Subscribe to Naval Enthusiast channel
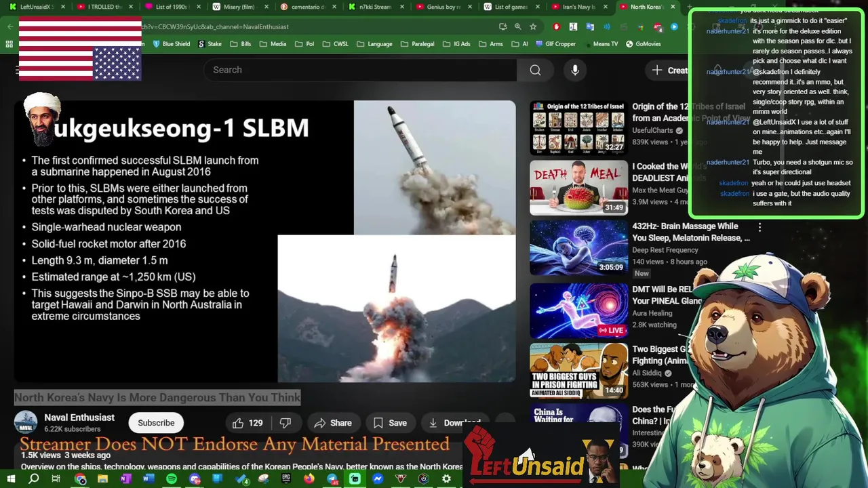868x488 pixels. (x=156, y=423)
